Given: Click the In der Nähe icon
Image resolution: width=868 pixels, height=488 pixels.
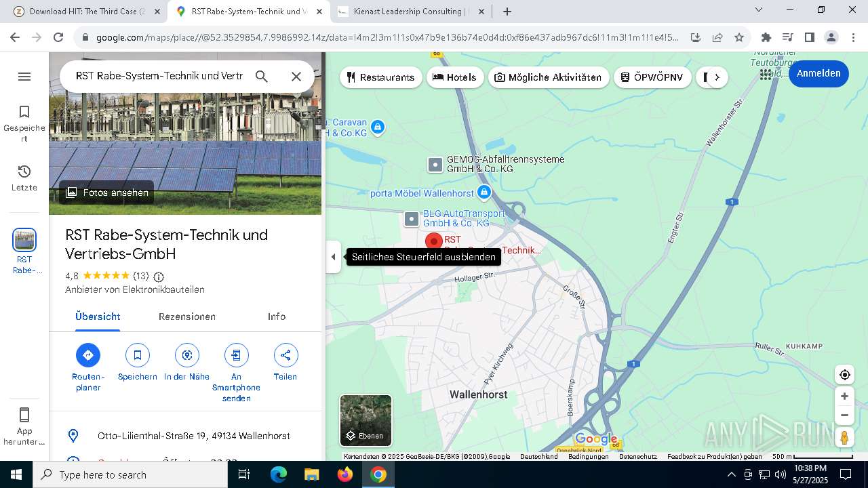Looking at the screenshot, I should (187, 355).
